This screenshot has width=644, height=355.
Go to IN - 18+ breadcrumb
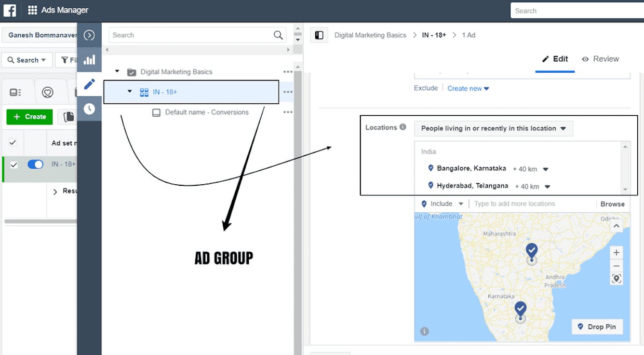(x=434, y=35)
